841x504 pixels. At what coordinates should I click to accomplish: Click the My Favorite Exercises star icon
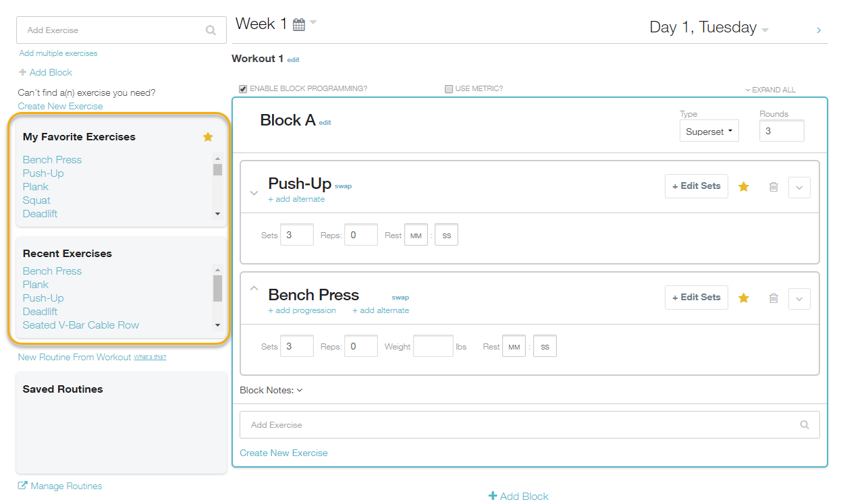[208, 137]
